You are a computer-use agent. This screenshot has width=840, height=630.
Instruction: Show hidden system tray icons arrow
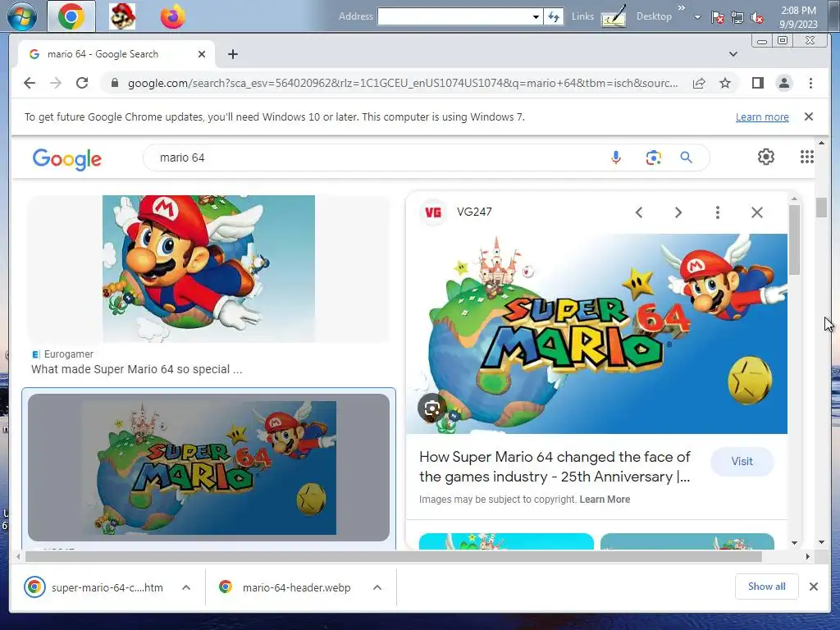(x=697, y=17)
